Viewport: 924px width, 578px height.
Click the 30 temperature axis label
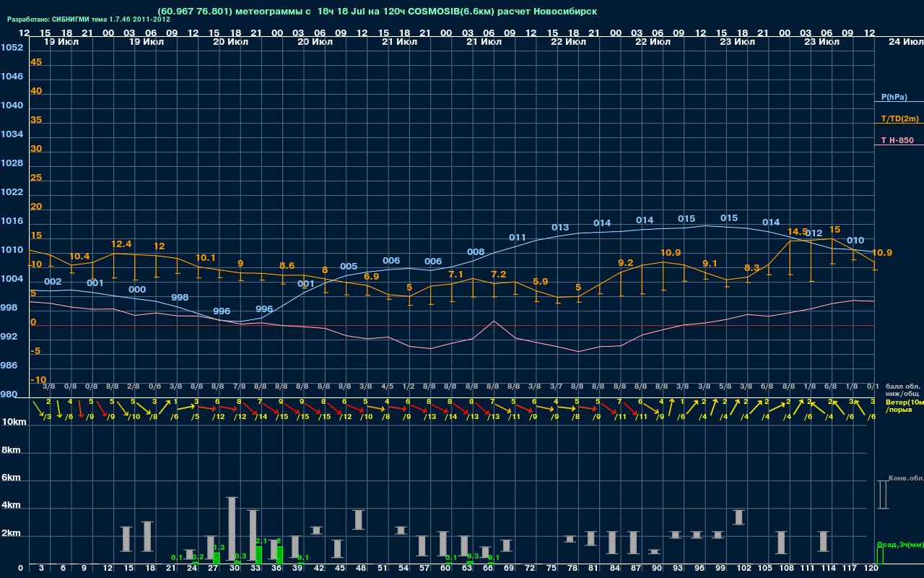(36, 149)
